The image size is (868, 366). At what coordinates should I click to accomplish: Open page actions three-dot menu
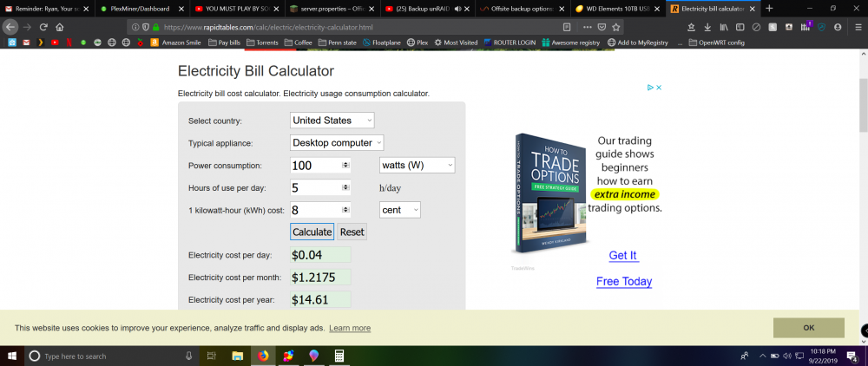click(588, 27)
